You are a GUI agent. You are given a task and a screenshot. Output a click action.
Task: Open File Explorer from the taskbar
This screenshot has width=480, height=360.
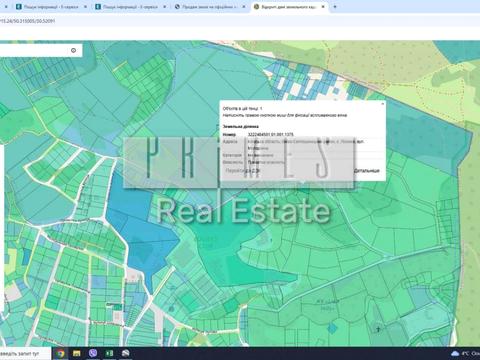click(77, 353)
